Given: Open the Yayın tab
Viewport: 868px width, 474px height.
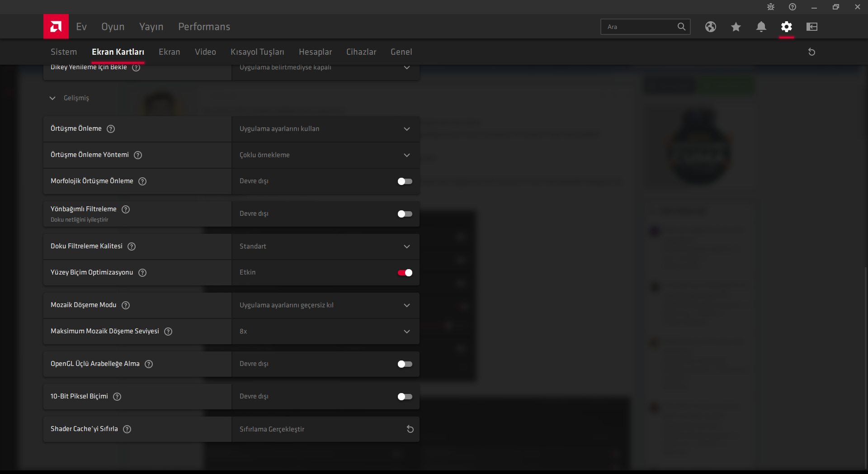Looking at the screenshot, I should click(x=151, y=27).
